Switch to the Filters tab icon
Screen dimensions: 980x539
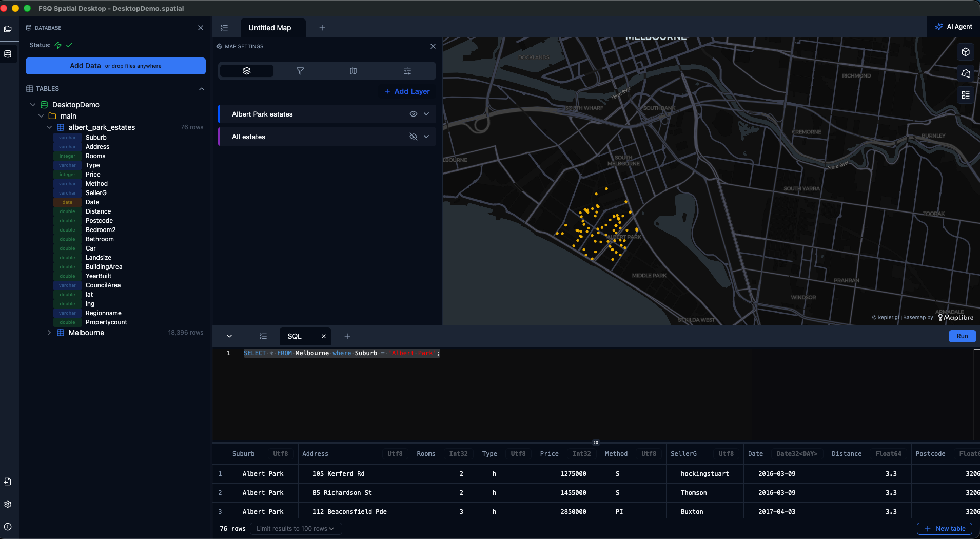[300, 71]
